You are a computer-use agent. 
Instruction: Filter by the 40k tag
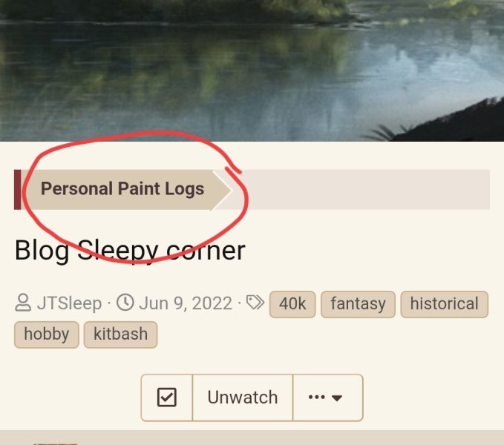(292, 304)
